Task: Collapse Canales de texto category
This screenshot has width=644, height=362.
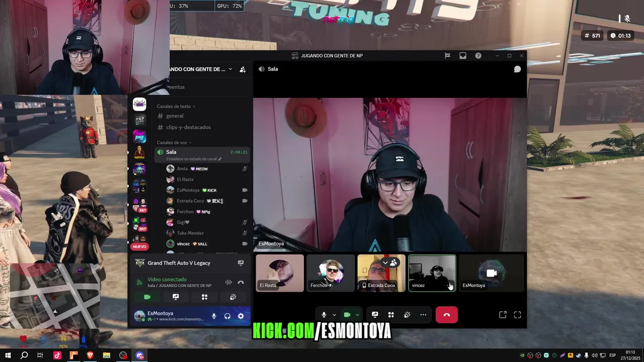Action: coord(176,106)
